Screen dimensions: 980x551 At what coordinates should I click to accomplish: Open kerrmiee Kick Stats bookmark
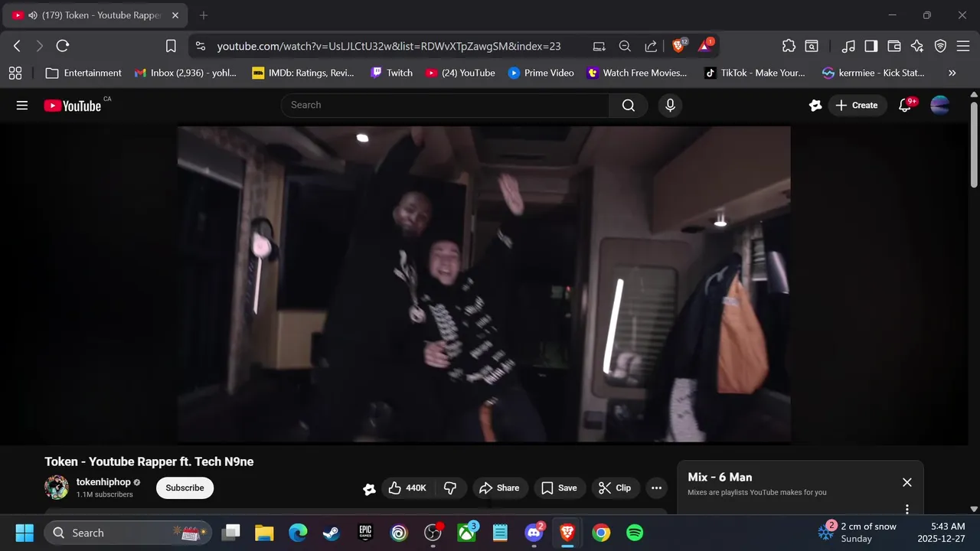click(x=874, y=73)
